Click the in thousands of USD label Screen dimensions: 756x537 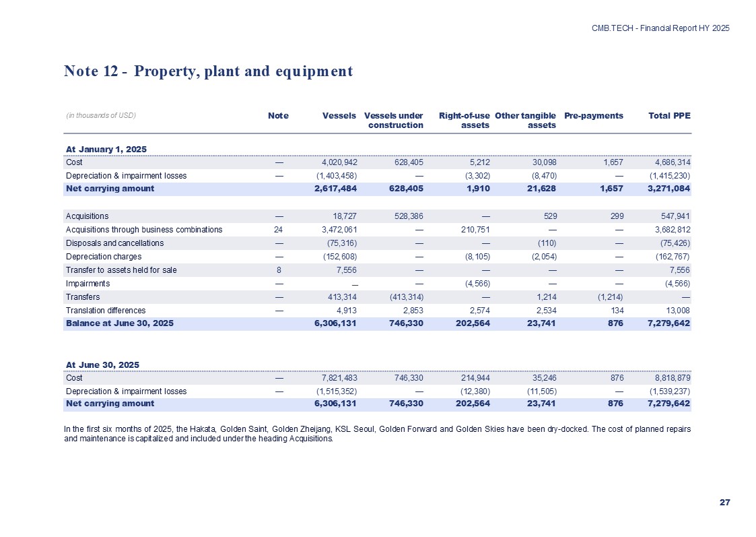pyautogui.click(x=101, y=115)
